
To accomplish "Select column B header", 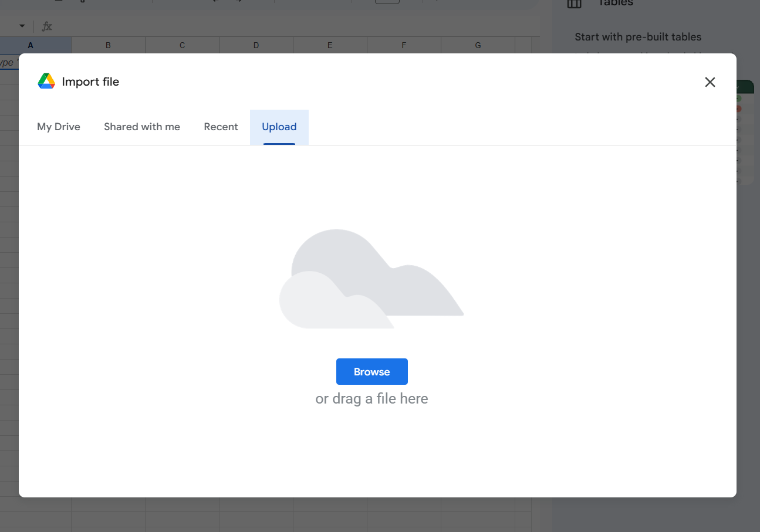I will pos(108,45).
